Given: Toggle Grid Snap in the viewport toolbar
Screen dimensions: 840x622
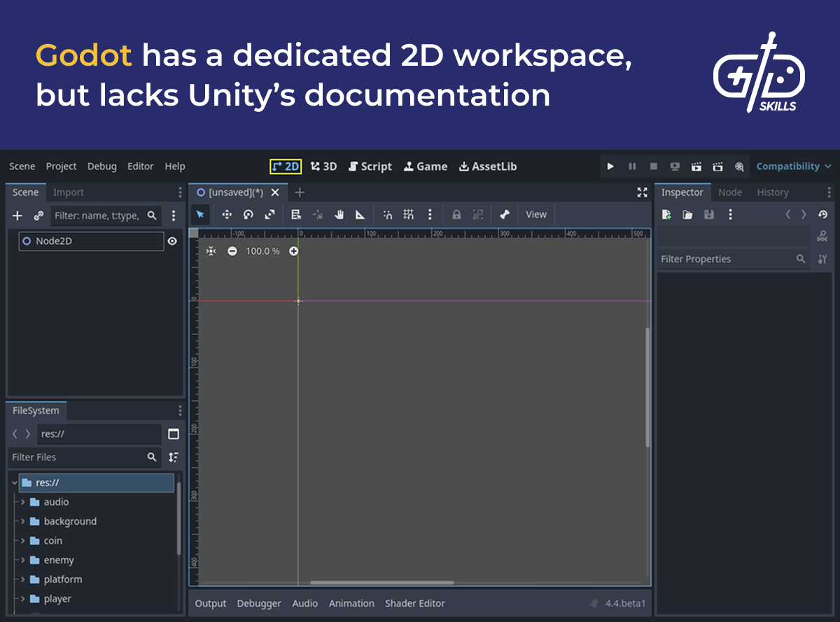Looking at the screenshot, I should [x=408, y=215].
